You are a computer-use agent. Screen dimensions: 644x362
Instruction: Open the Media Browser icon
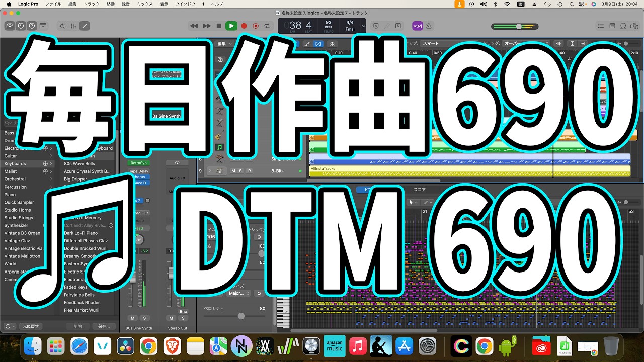[634, 26]
